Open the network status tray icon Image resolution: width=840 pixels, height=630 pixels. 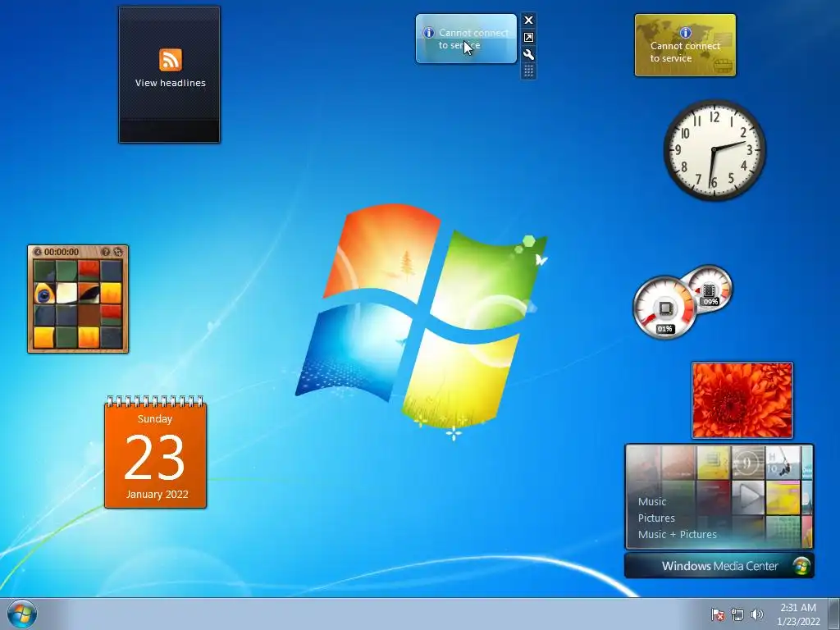[737, 614]
